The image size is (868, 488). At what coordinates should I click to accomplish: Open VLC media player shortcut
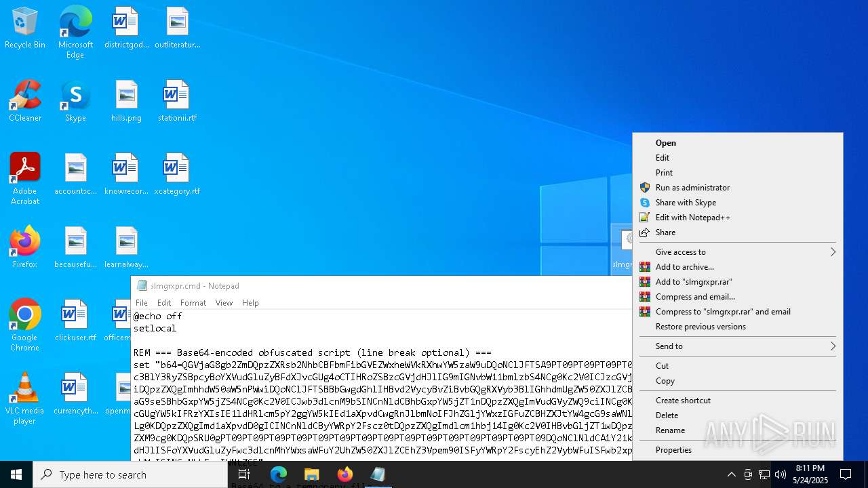(x=25, y=399)
